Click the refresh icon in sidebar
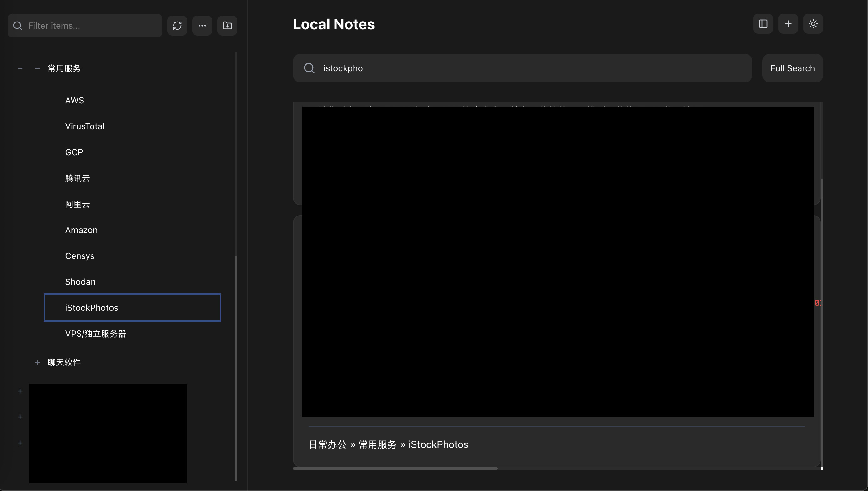Viewport: 868px width, 491px height. 177,26
